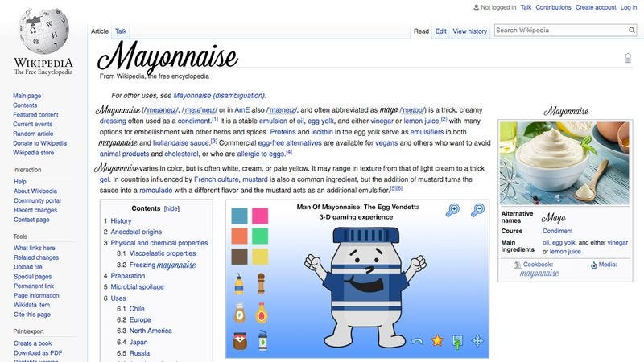The width and height of the screenshot is (644, 362).
Task: Open the remoulade link
Action: coord(155,191)
